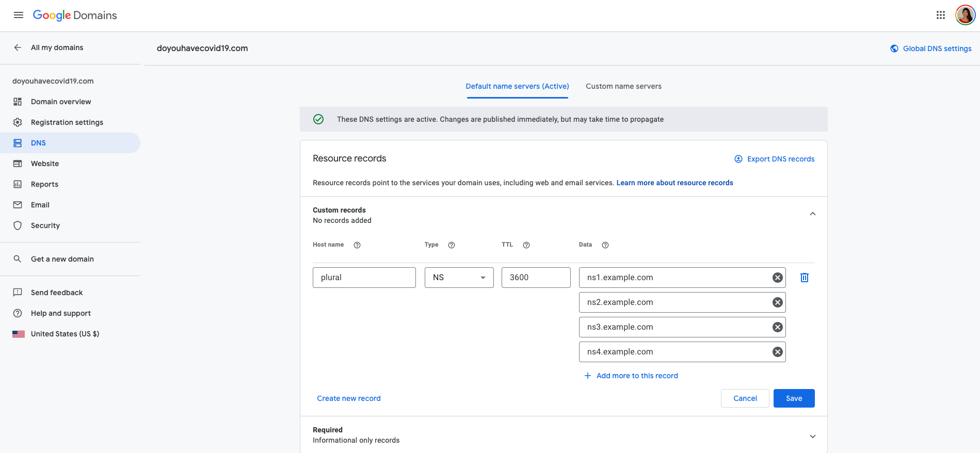Cancel editing the record
Viewport: 980px width, 453px height.
click(745, 398)
